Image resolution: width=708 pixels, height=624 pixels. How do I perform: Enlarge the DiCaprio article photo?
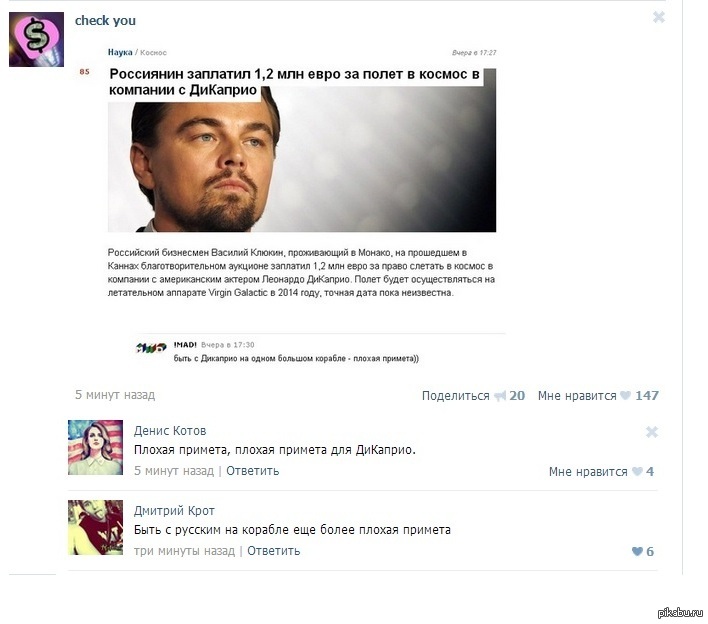302,158
